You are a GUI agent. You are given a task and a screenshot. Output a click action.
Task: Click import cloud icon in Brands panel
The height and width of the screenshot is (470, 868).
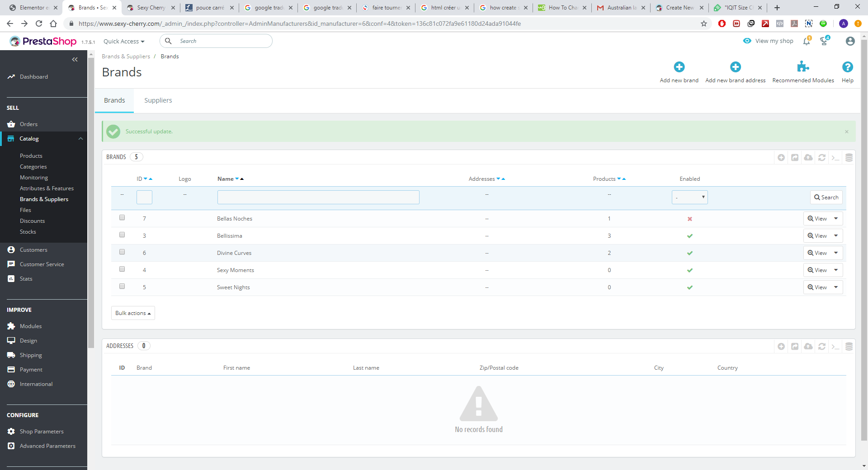[x=808, y=157]
